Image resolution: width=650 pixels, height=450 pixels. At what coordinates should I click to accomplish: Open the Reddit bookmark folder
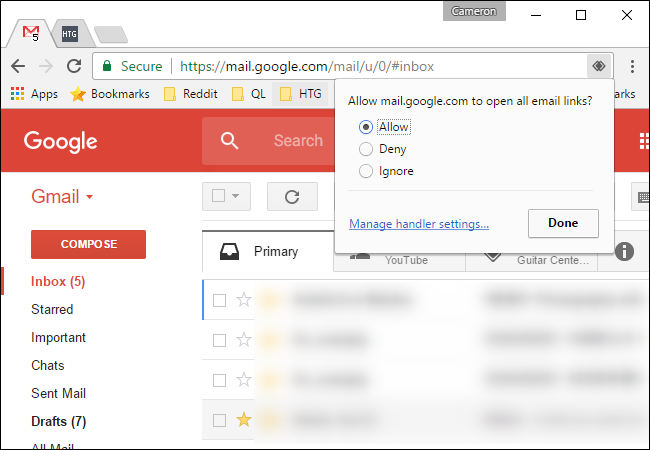point(191,94)
